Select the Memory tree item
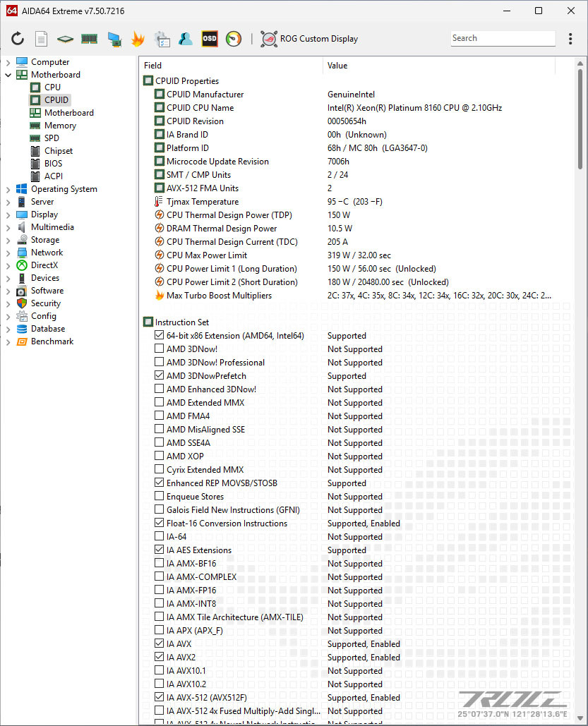Viewport: 588px width, 726px height. pos(60,126)
